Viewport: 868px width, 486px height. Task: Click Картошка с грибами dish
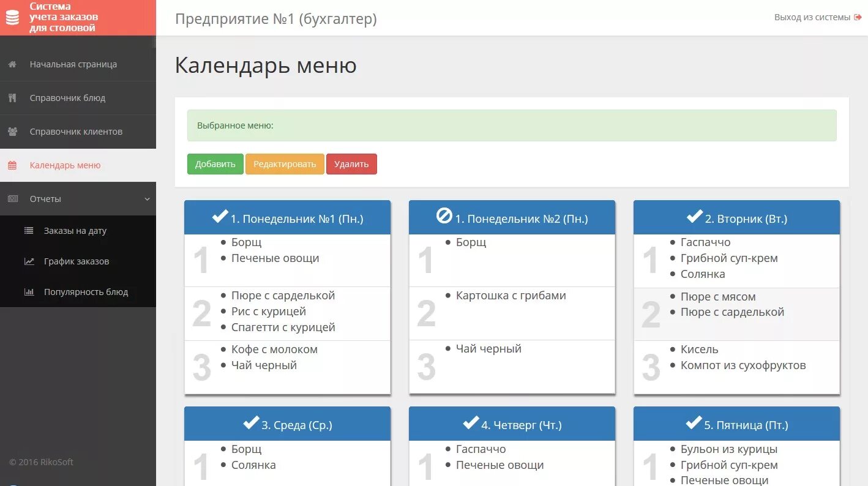tap(511, 296)
